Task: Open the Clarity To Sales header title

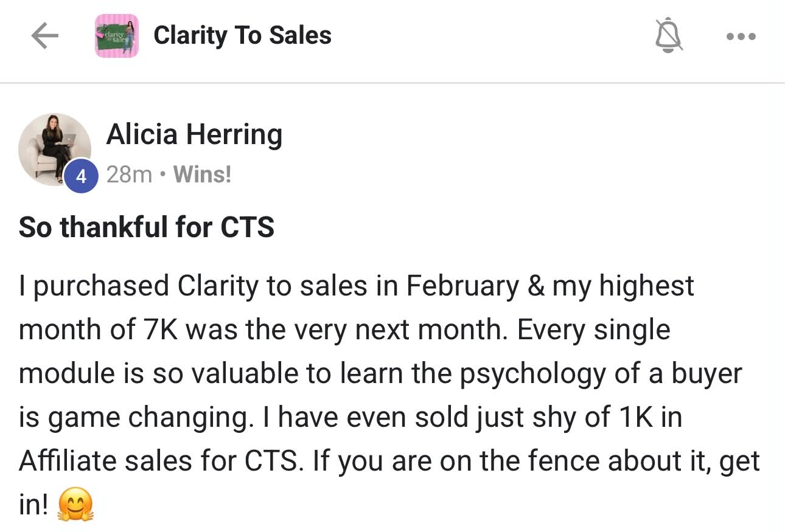Action: pos(242,35)
